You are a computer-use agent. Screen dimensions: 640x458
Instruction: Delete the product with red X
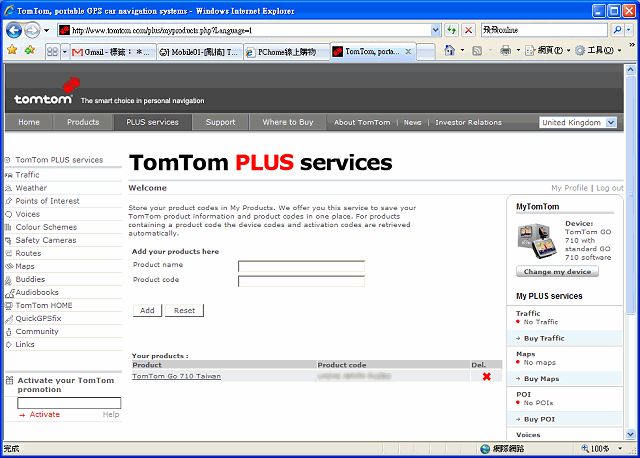click(x=487, y=376)
